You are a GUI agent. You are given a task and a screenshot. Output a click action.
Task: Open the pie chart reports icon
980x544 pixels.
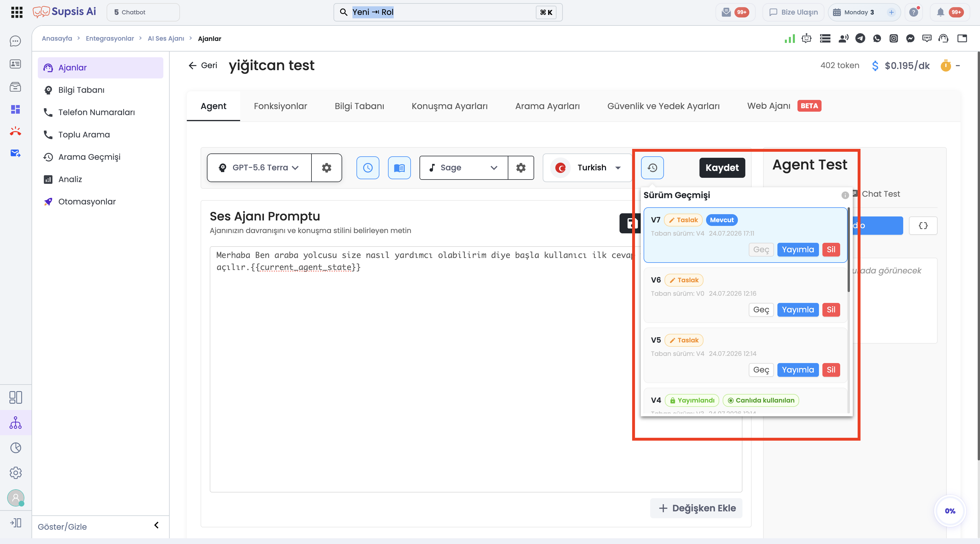[x=15, y=448]
